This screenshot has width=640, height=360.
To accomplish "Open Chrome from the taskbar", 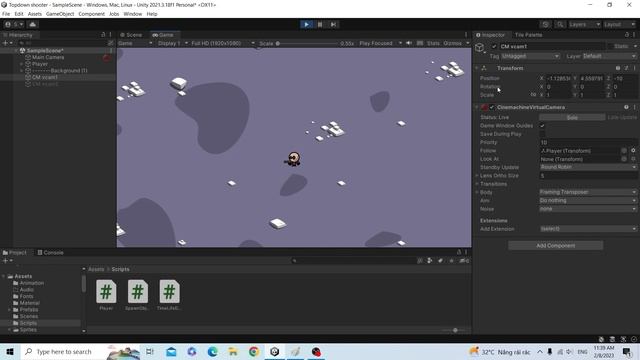I will pos(254,351).
